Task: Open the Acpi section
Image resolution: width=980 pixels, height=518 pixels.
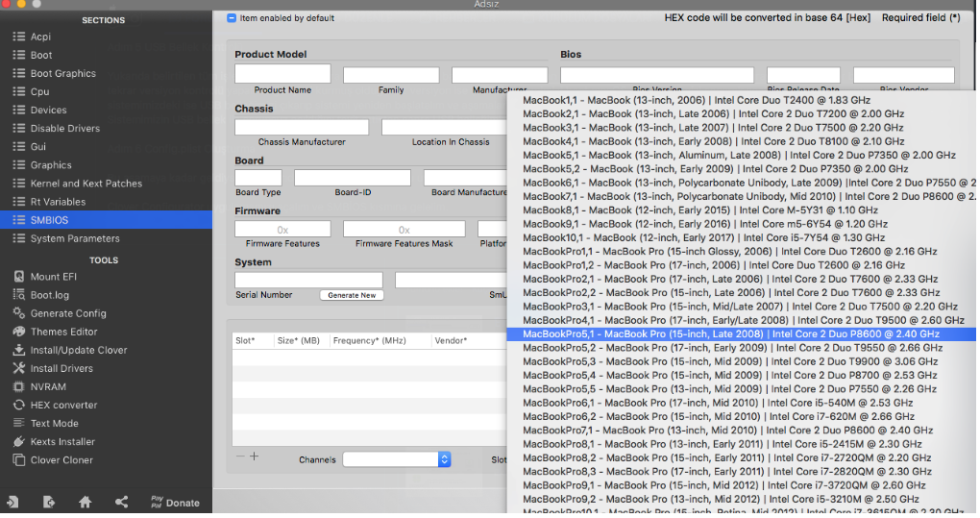Action: (x=40, y=37)
